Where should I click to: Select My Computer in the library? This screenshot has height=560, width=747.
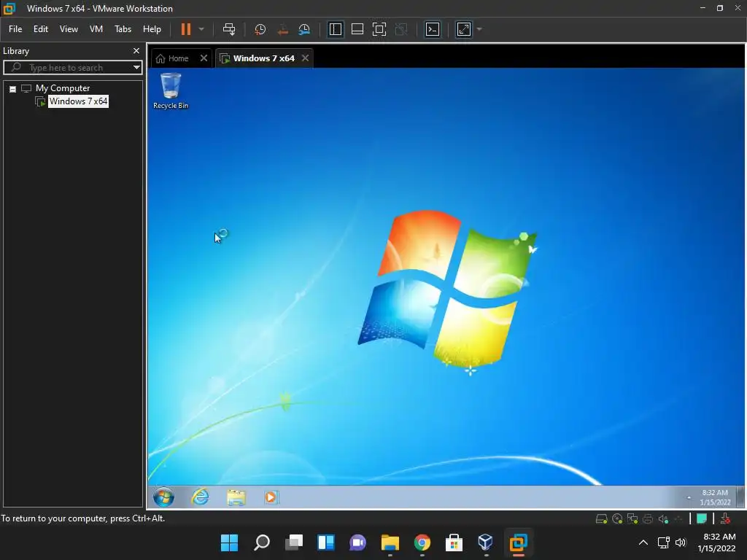(x=63, y=88)
